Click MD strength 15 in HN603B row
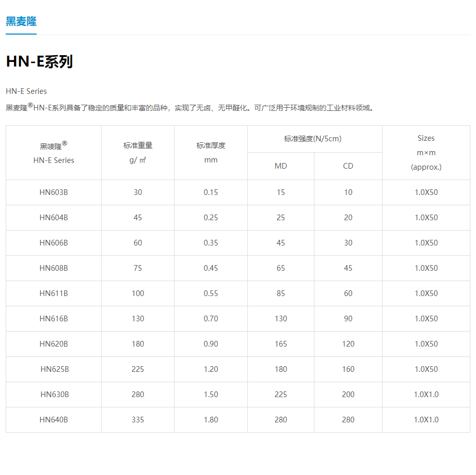Viewport: 476px width, 475px height. click(x=281, y=192)
